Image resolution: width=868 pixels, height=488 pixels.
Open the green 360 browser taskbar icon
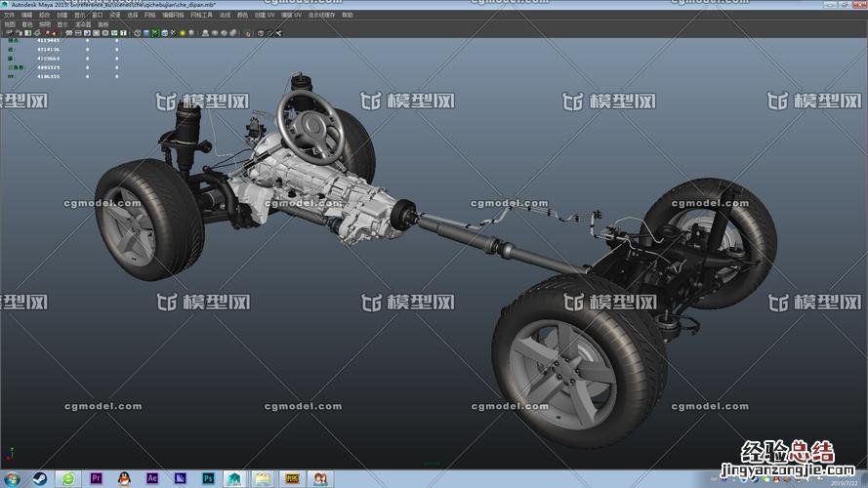point(68,478)
